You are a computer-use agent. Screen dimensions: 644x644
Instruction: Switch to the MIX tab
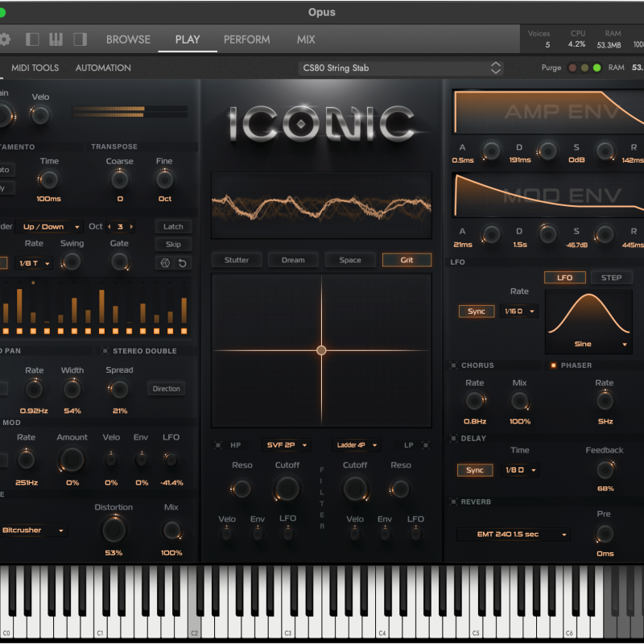[306, 39]
